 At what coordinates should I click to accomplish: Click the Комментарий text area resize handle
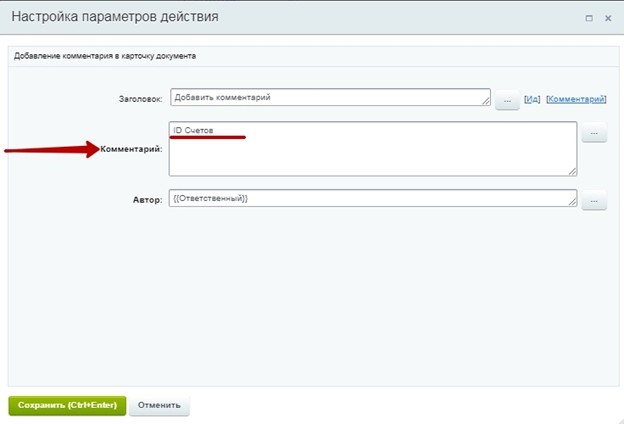point(572,172)
